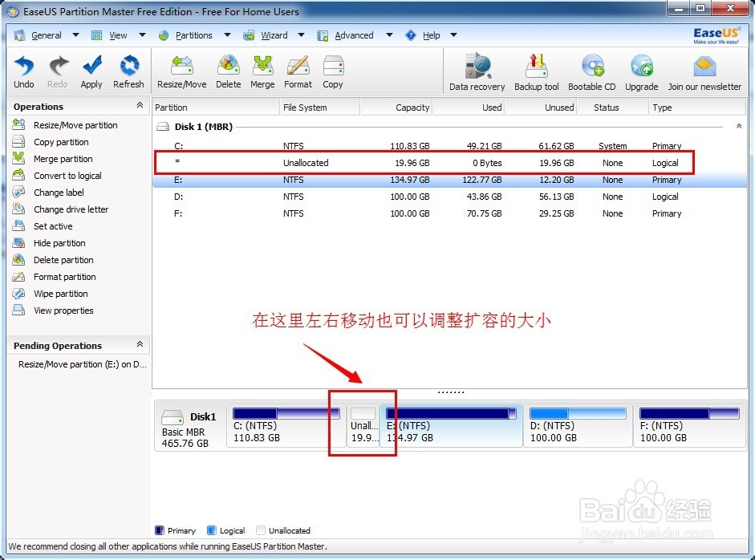Select E: (NTFS) block in disk map

click(452, 426)
